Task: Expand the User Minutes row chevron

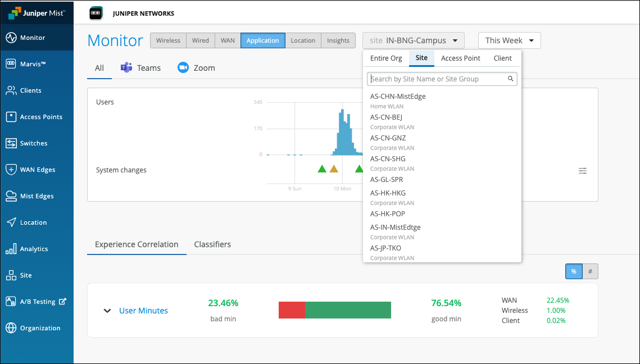Action: [x=107, y=311]
